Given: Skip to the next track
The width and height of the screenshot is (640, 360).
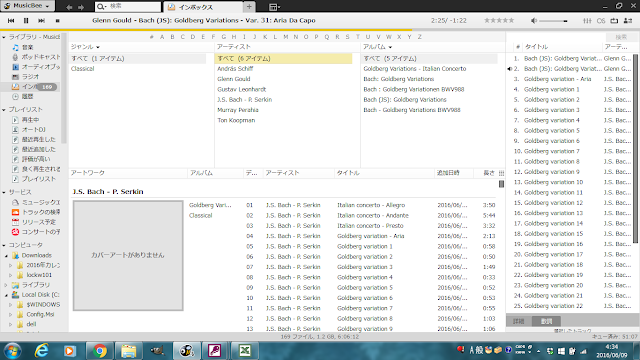Looking at the screenshot, I should coord(41,20).
